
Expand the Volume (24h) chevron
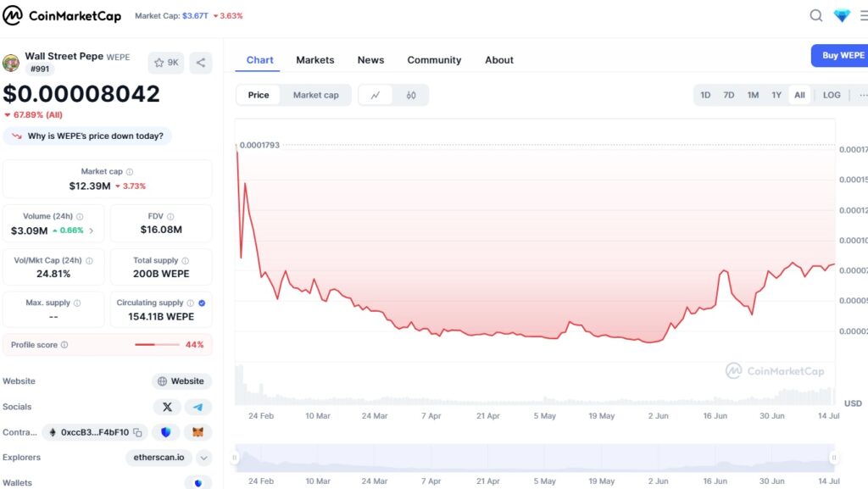[x=92, y=231]
